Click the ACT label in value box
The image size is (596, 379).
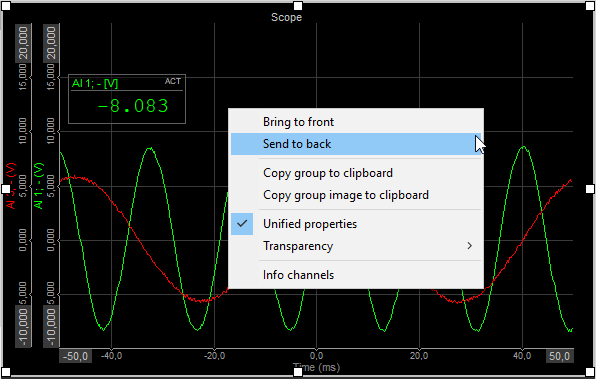click(x=173, y=81)
